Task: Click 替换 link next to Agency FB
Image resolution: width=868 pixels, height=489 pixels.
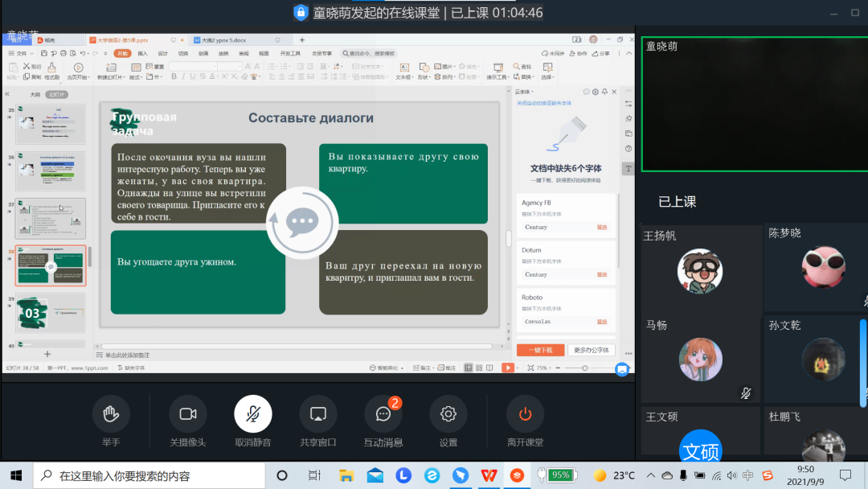Action: point(602,227)
